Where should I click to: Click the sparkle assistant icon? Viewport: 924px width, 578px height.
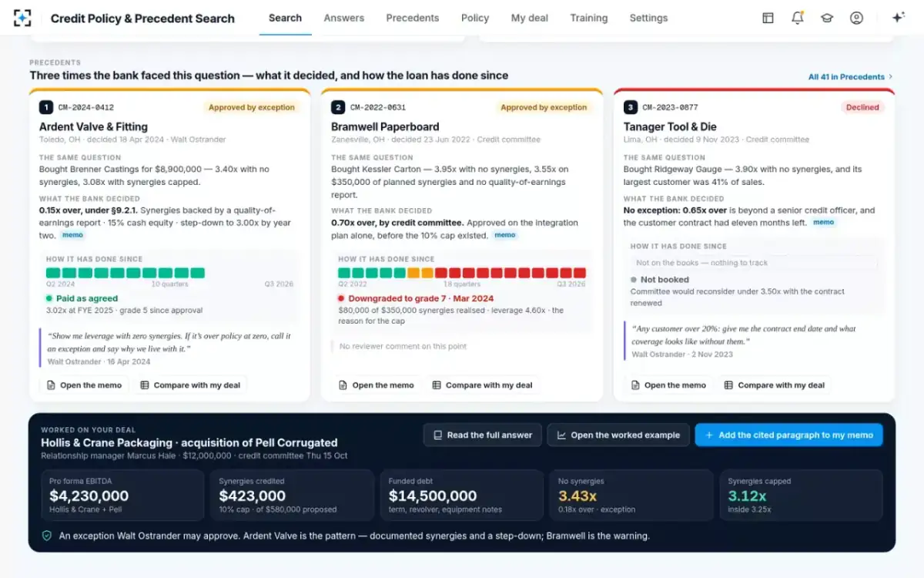pos(898,18)
